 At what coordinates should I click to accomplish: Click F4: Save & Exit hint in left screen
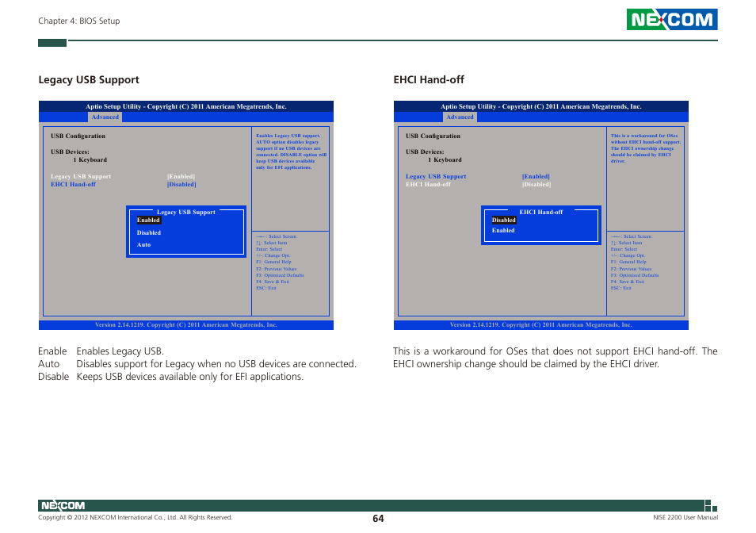coord(273,282)
